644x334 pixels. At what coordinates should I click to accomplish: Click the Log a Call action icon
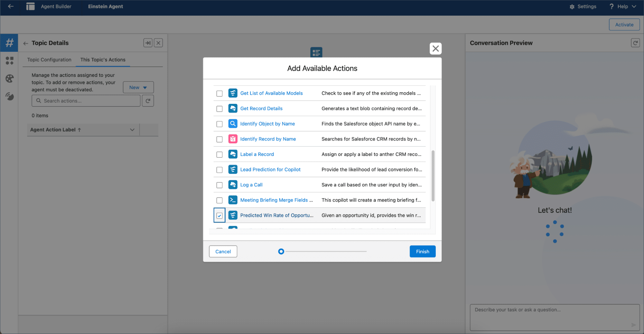233,185
